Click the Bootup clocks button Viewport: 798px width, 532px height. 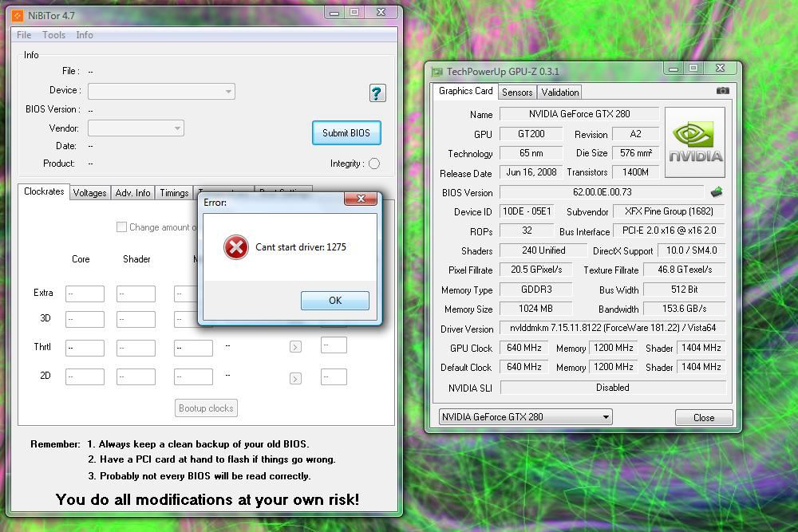click(x=206, y=408)
